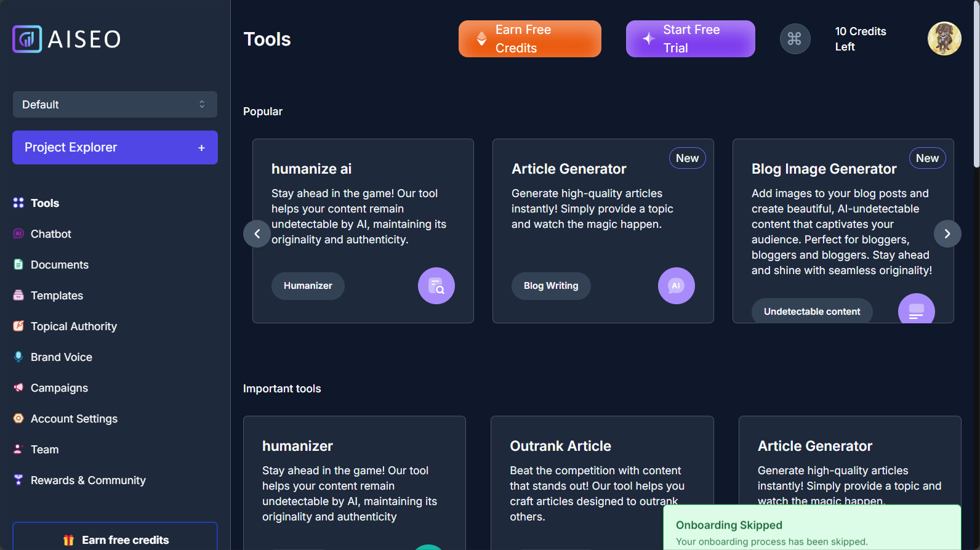Image resolution: width=980 pixels, height=550 pixels.
Task: Click the Earn Free Credits orange button
Action: point(530,39)
